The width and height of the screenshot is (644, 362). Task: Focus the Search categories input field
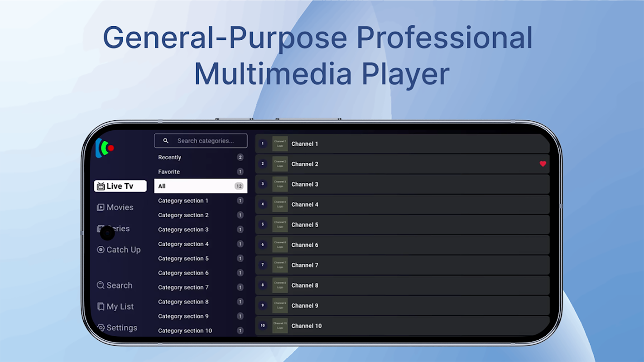click(201, 141)
